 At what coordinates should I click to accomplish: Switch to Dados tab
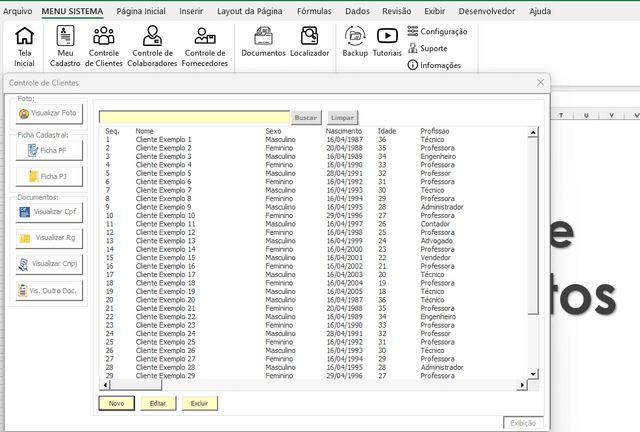(357, 11)
